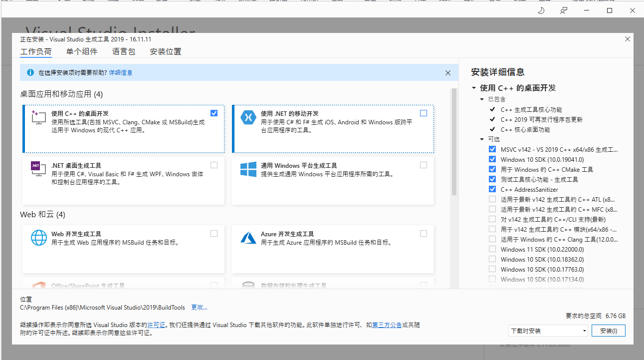Click the Windows logo on 通用 Windows 平台生成工具 card
Screen dimensions: 644x360
click(248, 169)
